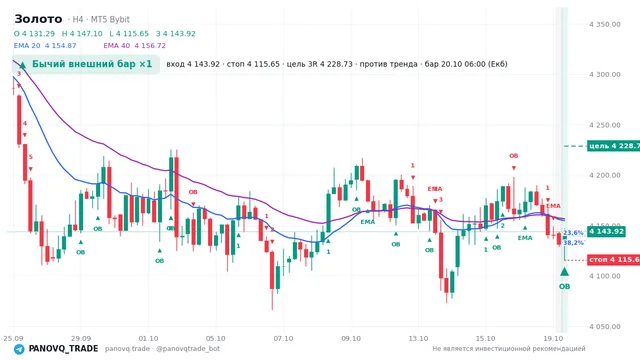Click the 4 050.00 price axis label

tap(604, 327)
